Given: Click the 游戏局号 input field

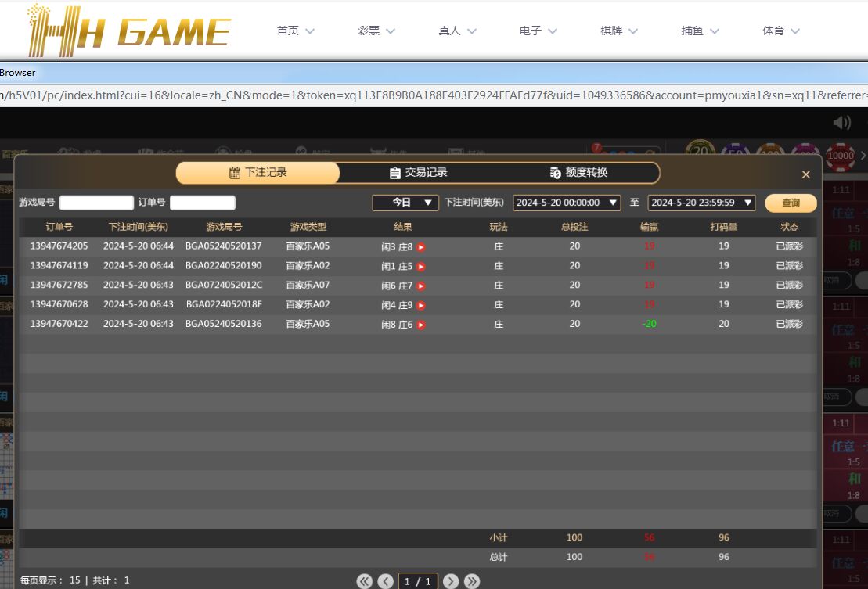Looking at the screenshot, I should pyautogui.click(x=96, y=203).
